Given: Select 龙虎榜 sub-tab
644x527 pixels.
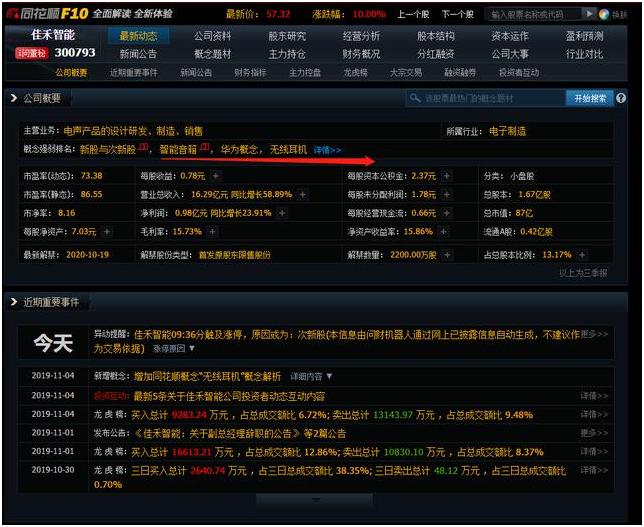Looking at the screenshot, I should coord(355,73).
